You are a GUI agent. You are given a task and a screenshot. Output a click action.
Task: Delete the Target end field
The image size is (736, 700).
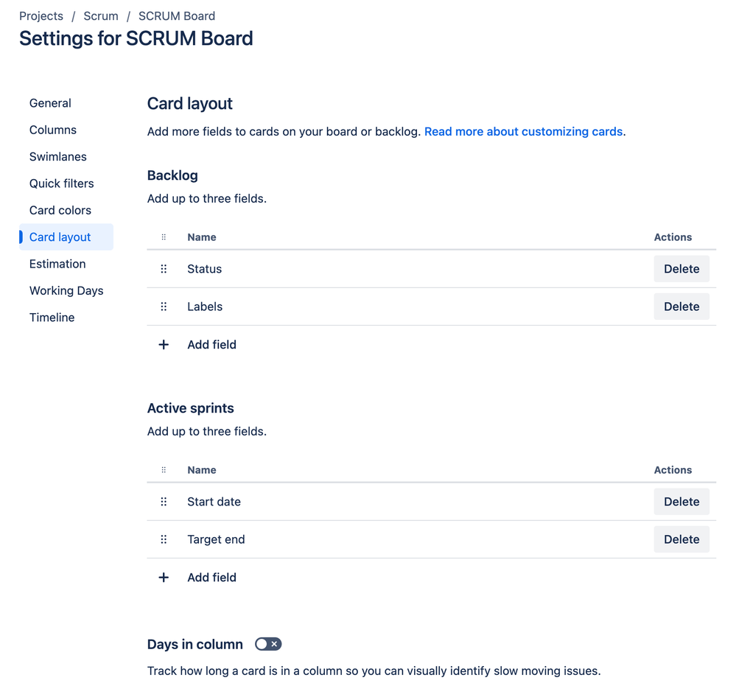[x=681, y=539]
